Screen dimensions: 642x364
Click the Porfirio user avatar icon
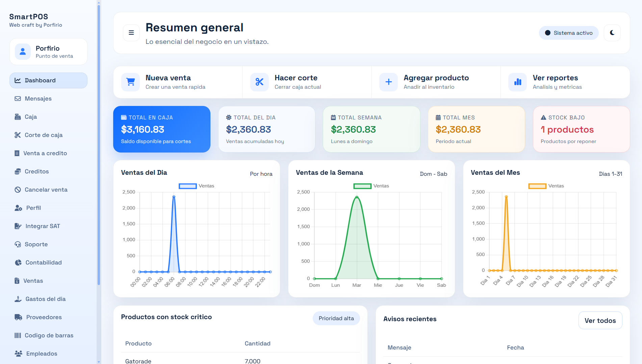click(x=23, y=52)
